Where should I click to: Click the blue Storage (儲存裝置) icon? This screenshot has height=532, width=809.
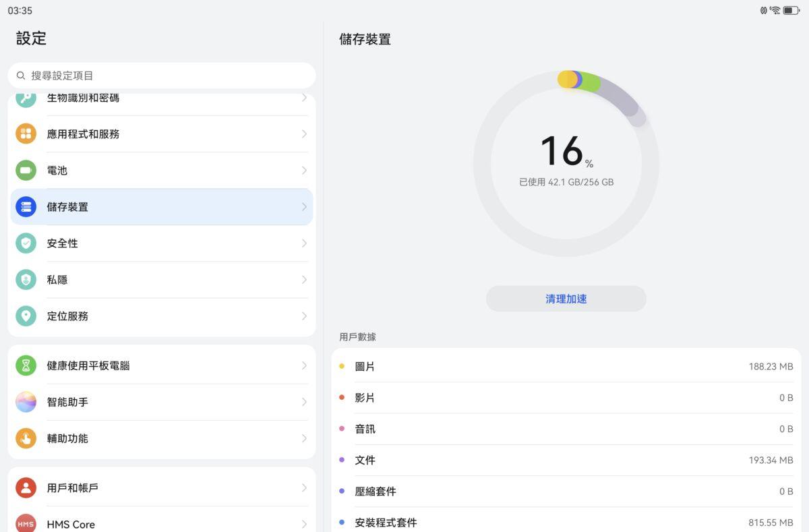coord(26,207)
